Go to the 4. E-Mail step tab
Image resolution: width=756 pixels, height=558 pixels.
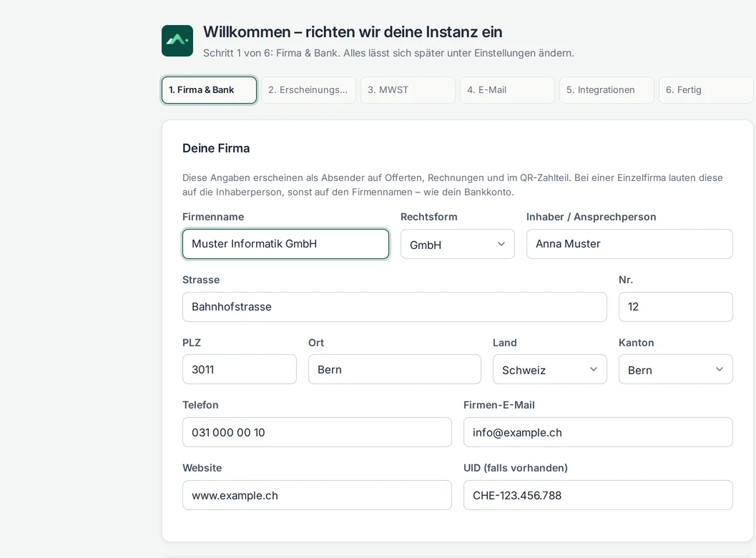(x=507, y=90)
